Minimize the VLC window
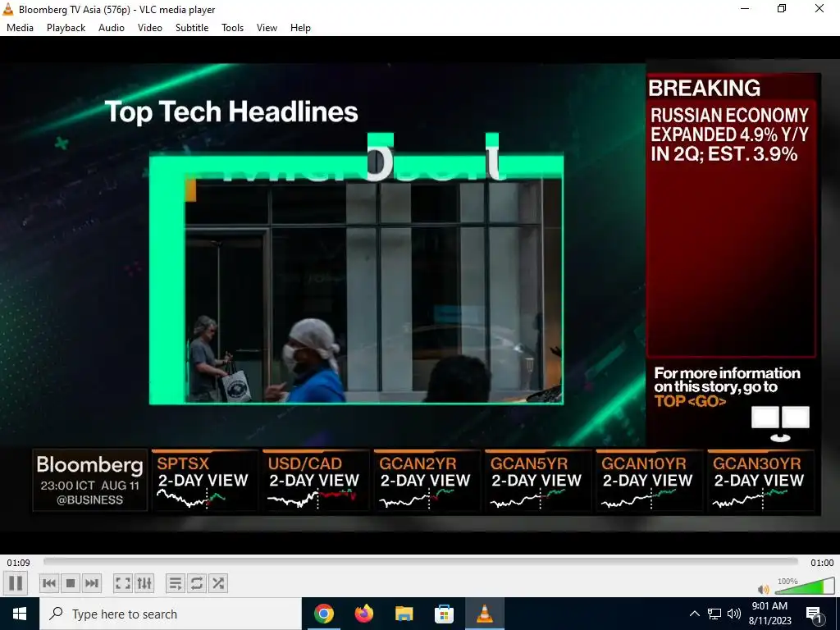840x630 pixels. (745, 8)
